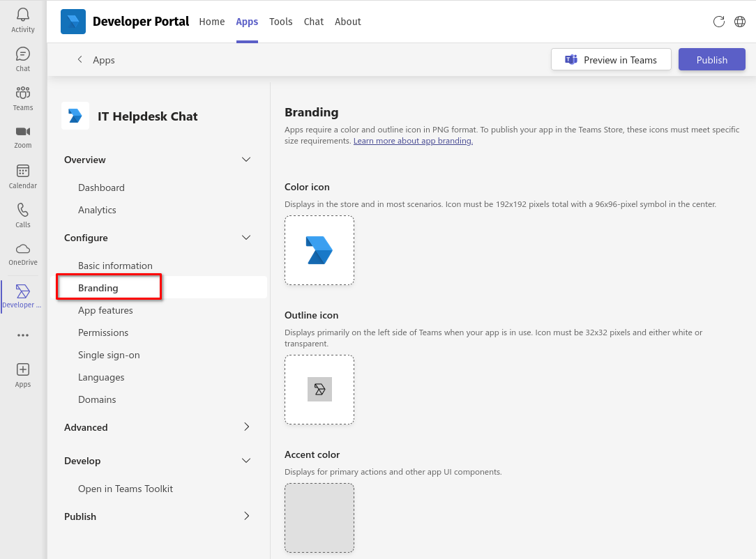Open App features page
This screenshot has width=756, height=559.
coord(105,310)
